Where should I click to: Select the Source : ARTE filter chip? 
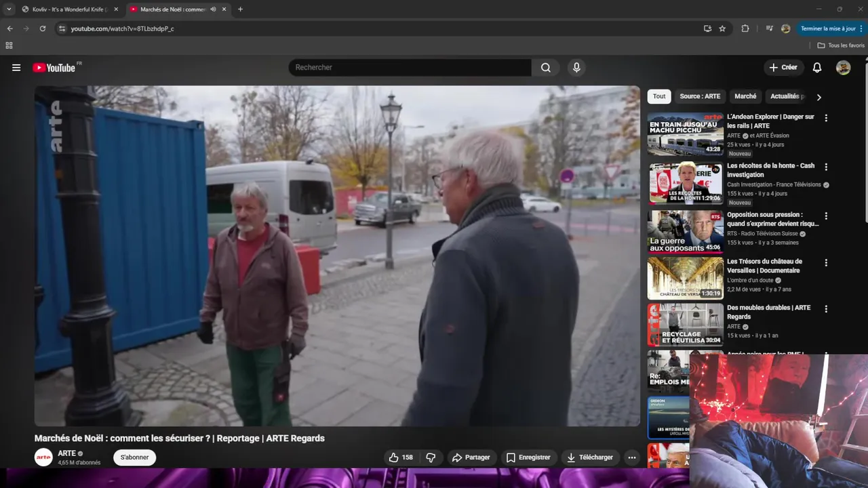[x=700, y=96]
